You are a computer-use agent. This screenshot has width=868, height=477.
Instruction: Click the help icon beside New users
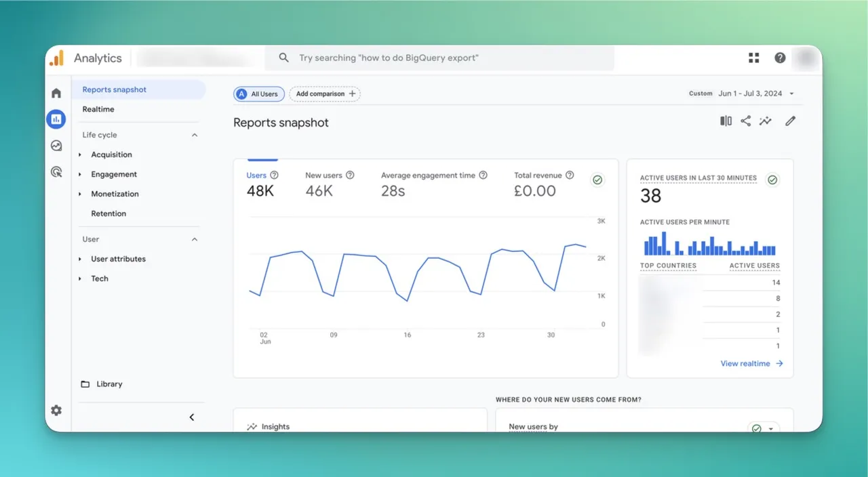[x=350, y=175]
